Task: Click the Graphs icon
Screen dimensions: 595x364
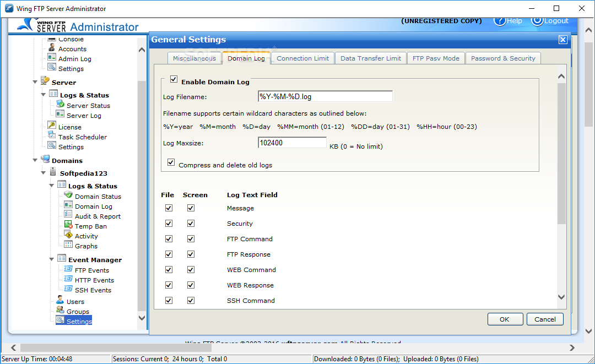Action: click(68, 245)
